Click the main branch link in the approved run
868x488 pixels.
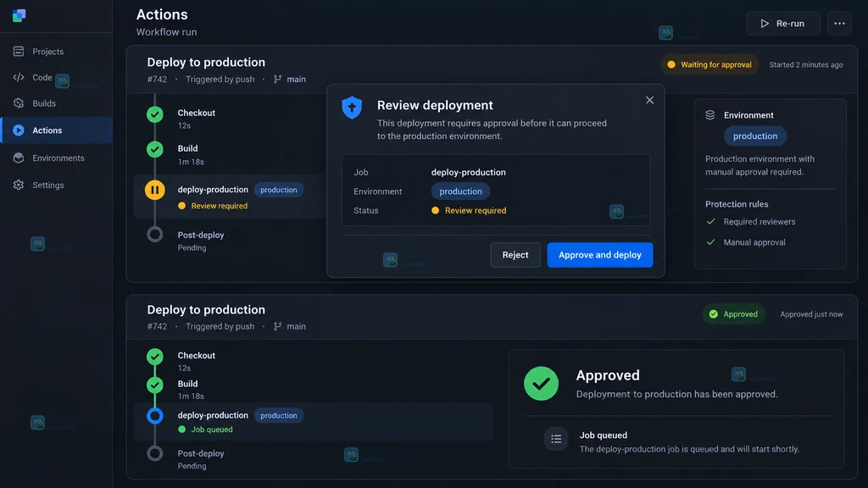(x=296, y=326)
